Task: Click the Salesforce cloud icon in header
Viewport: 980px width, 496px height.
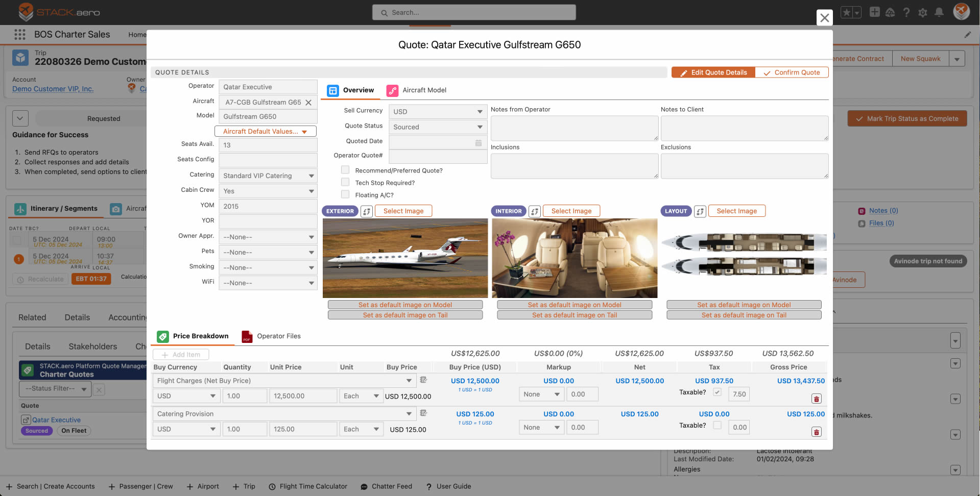Action: [x=890, y=12]
